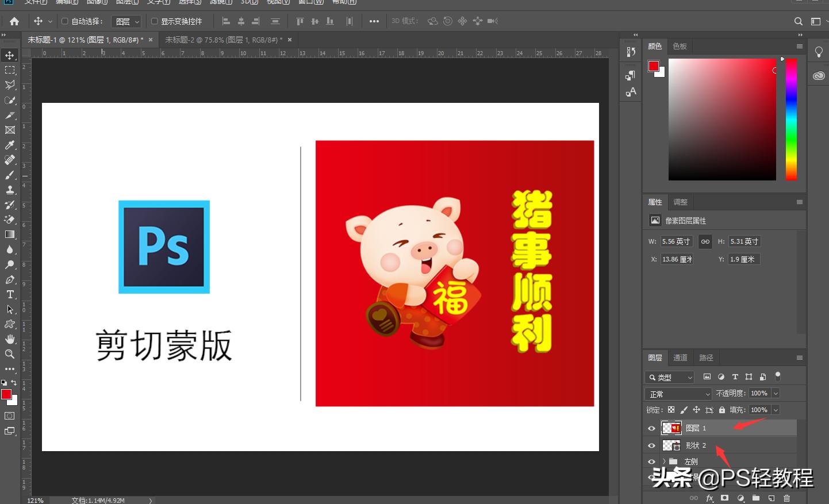Select the Clone Stamp tool
The height and width of the screenshot is (504, 829).
[x=9, y=190]
